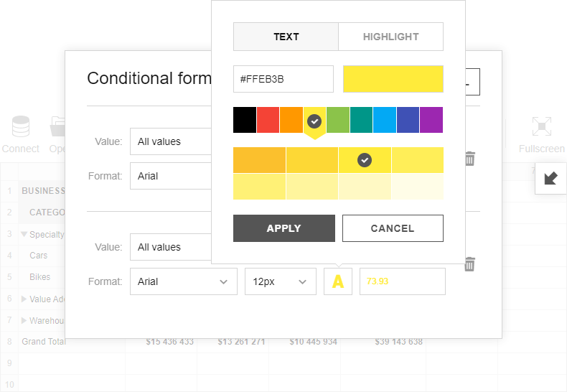Open the Arial font dropdown in second condition
The image size is (567, 392).
pos(183,281)
